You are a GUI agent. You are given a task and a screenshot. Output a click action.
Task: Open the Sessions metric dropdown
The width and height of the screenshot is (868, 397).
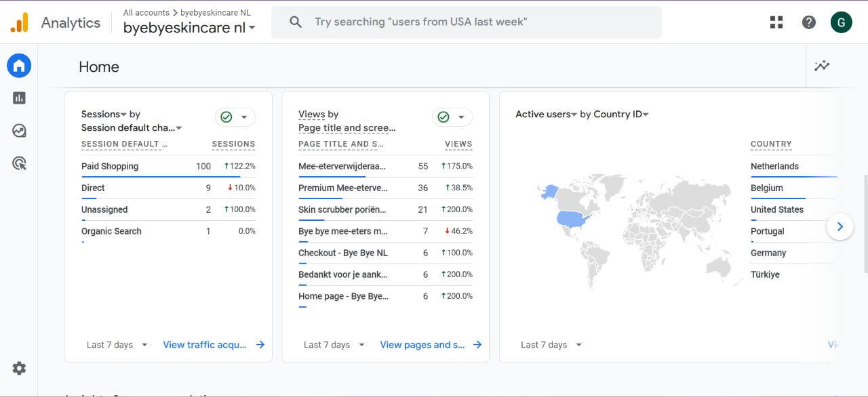104,114
